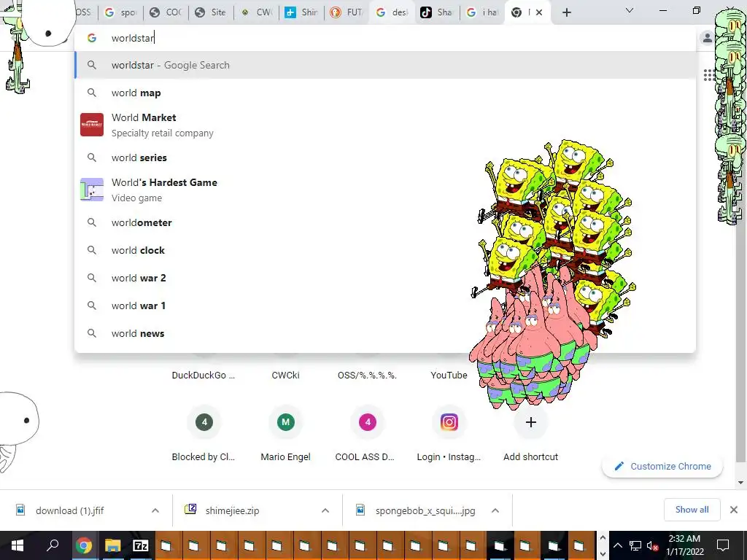Click taskbar toolbar scroll-down arrow
The height and width of the screenshot is (560, 747).
point(603,553)
